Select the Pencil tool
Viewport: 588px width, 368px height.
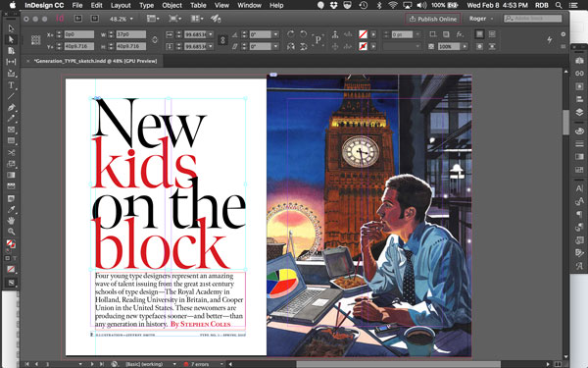[x=11, y=119]
